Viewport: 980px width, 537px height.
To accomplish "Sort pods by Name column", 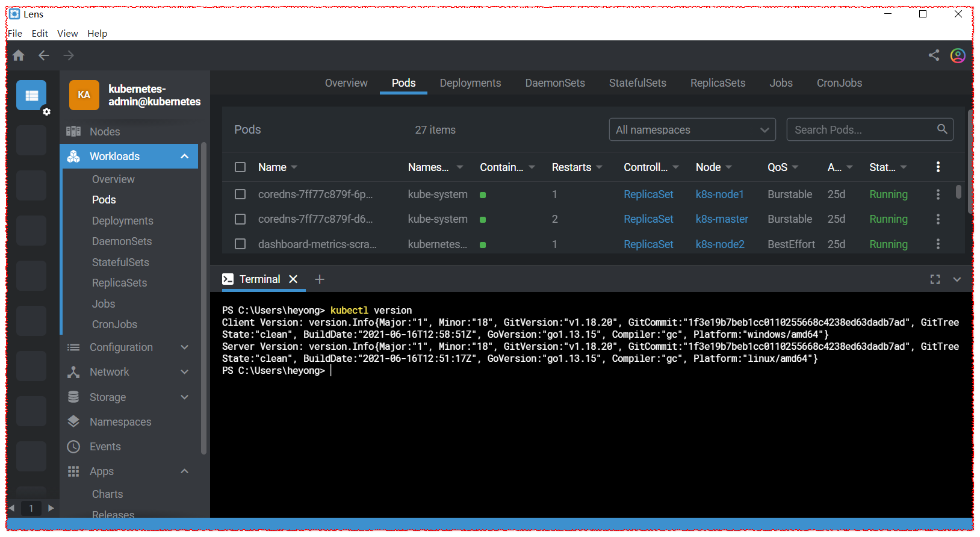I will [278, 167].
